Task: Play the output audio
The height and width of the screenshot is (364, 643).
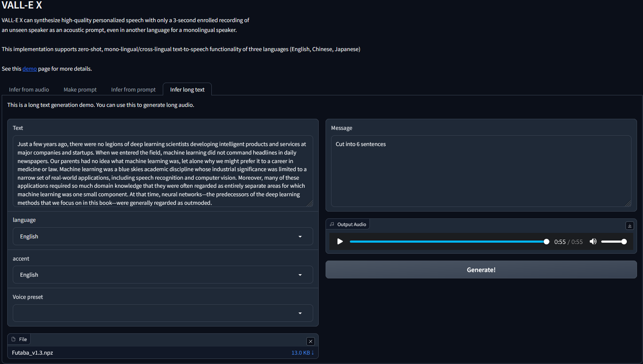Action: [340, 242]
